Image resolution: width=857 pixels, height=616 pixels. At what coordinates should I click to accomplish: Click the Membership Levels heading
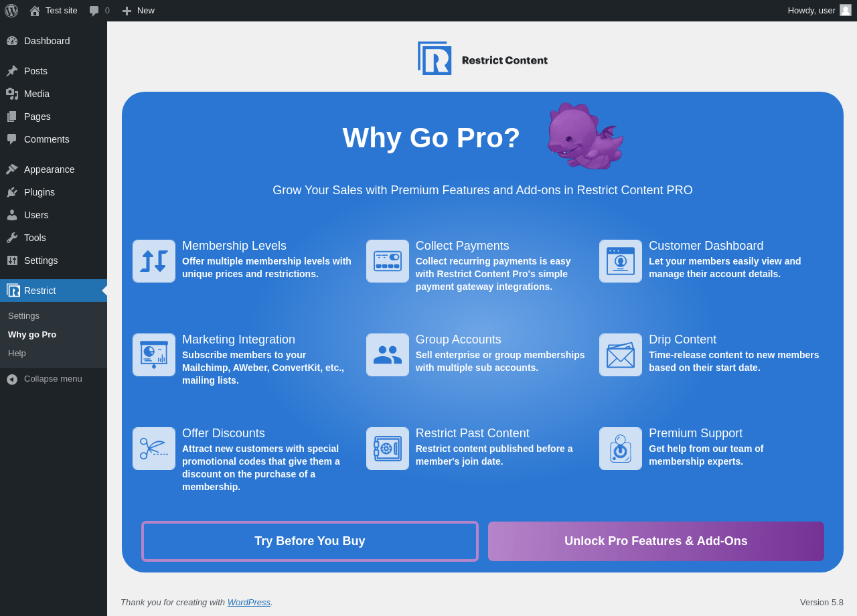(x=234, y=246)
